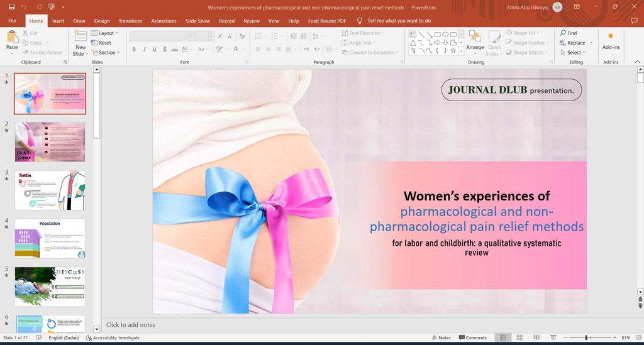The image size is (644, 345).
Task: Add a New Slide using its icon
Action: tap(80, 36)
